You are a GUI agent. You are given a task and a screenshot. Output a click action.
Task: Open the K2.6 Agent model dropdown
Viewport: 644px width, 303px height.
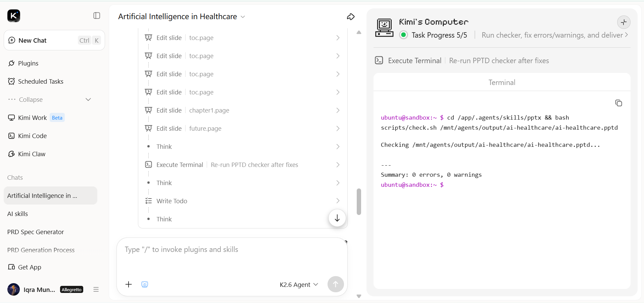click(299, 285)
